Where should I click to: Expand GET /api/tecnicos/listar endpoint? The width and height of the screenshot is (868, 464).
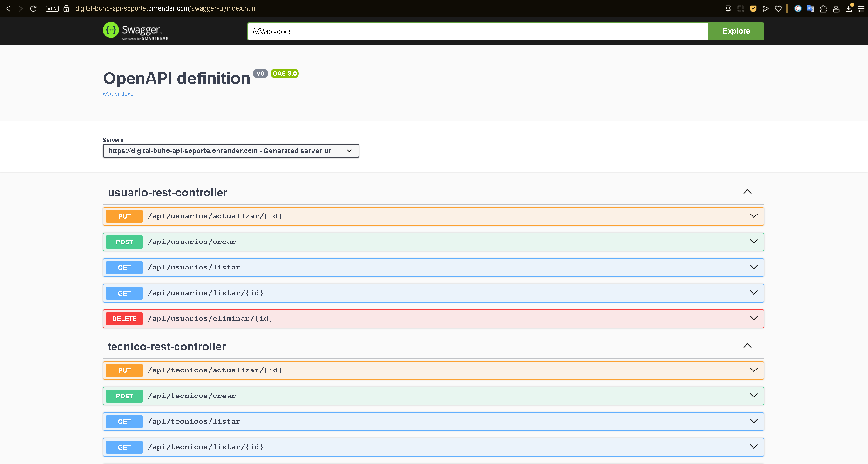click(x=434, y=422)
